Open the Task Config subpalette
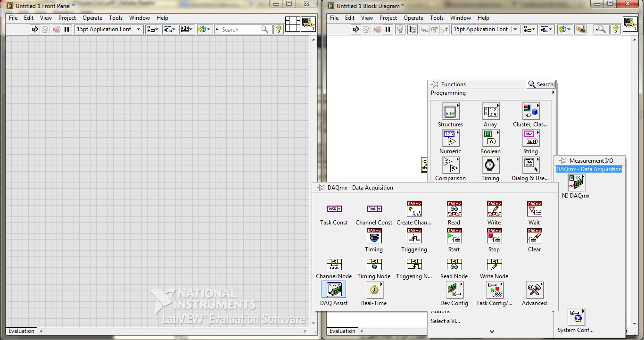The image size is (644, 340). coord(495,290)
